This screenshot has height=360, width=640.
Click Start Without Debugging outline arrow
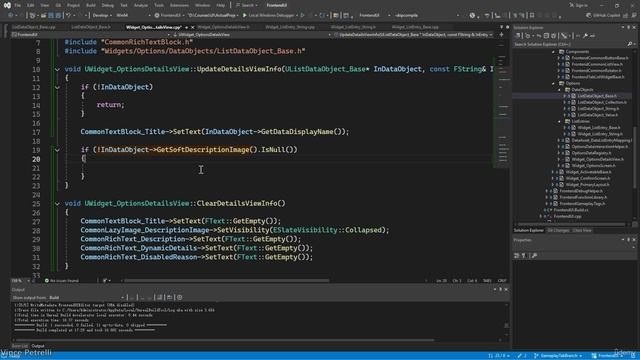point(302,15)
